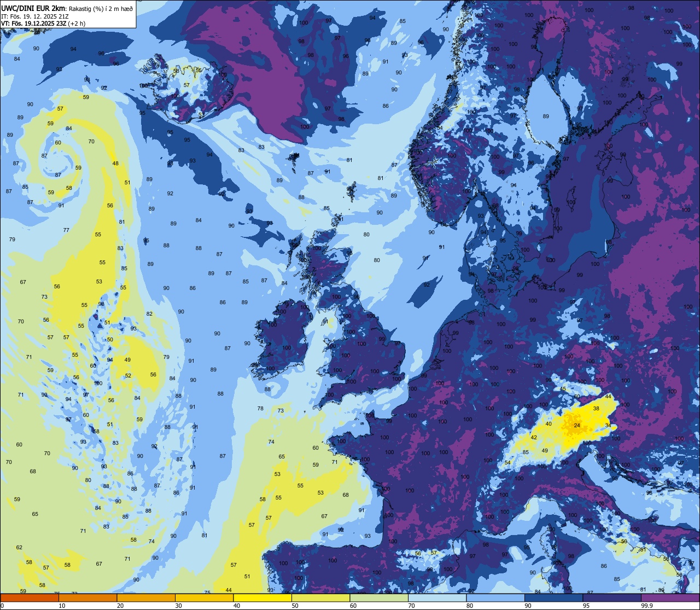700x610 pixels.
Task: Click the '78' value southwest of Ireland
Action: (x=260, y=408)
